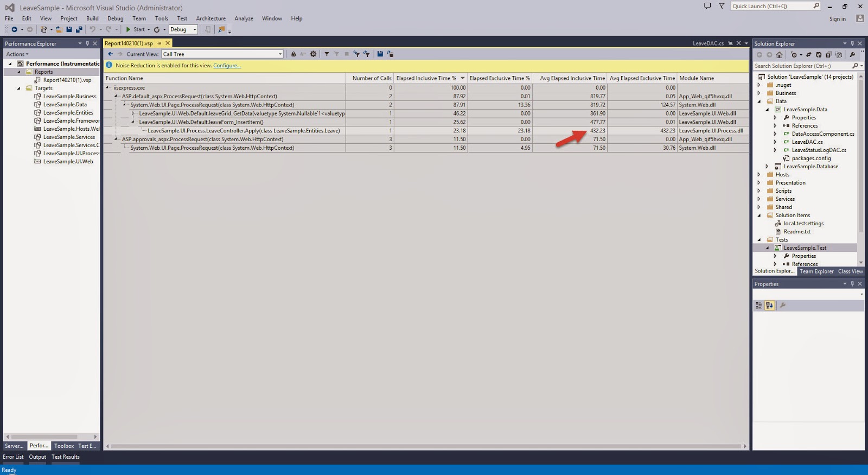Image resolution: width=868 pixels, height=475 pixels.
Task: Open the Debug configuration dropdown
Action: click(x=183, y=29)
